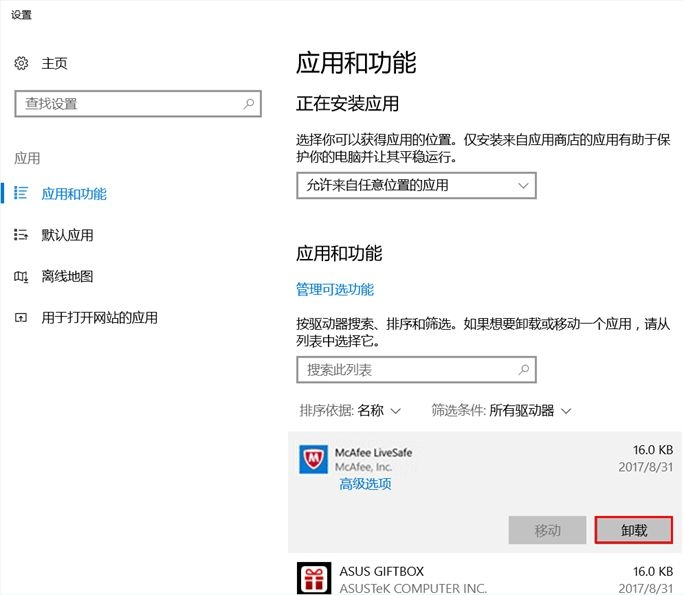
Task: Click the 查找设置 search field
Action: coord(138,104)
